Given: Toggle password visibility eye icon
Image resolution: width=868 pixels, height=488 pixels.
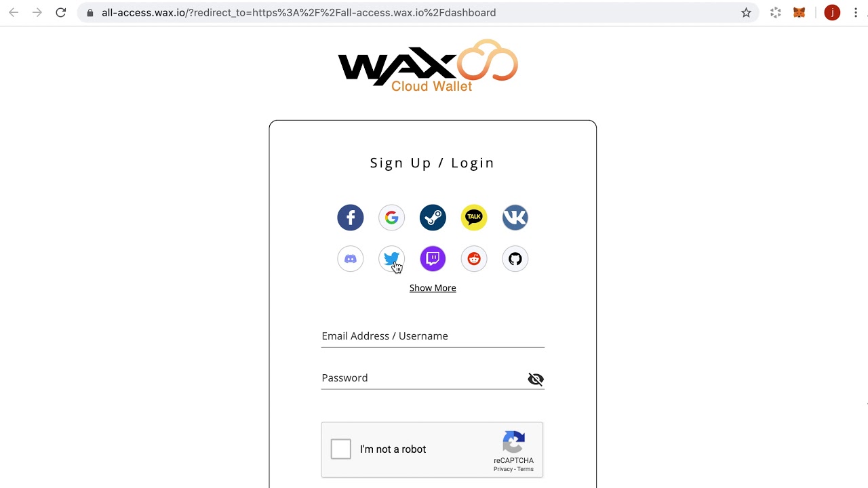Looking at the screenshot, I should coord(536,379).
